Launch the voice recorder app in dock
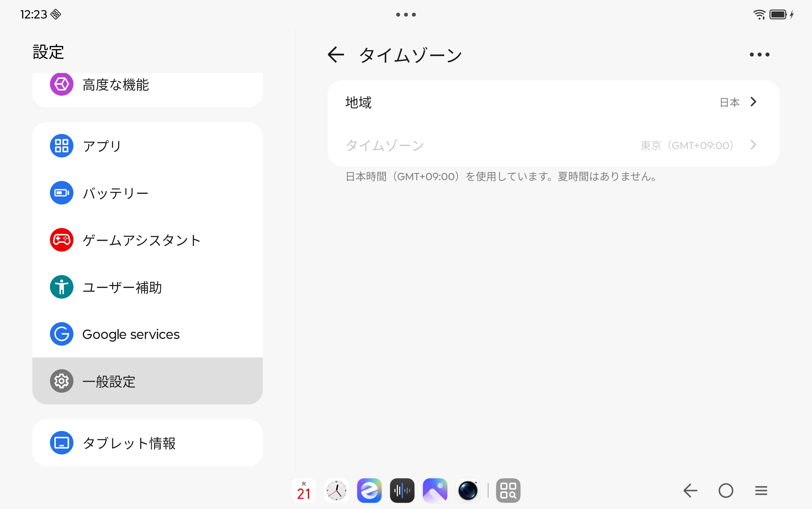812x509 pixels. coord(402,491)
